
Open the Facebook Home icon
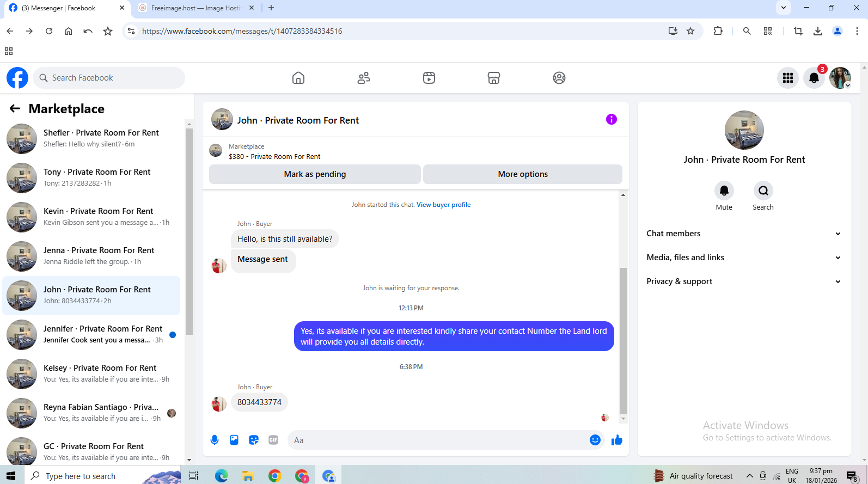pyautogui.click(x=298, y=78)
